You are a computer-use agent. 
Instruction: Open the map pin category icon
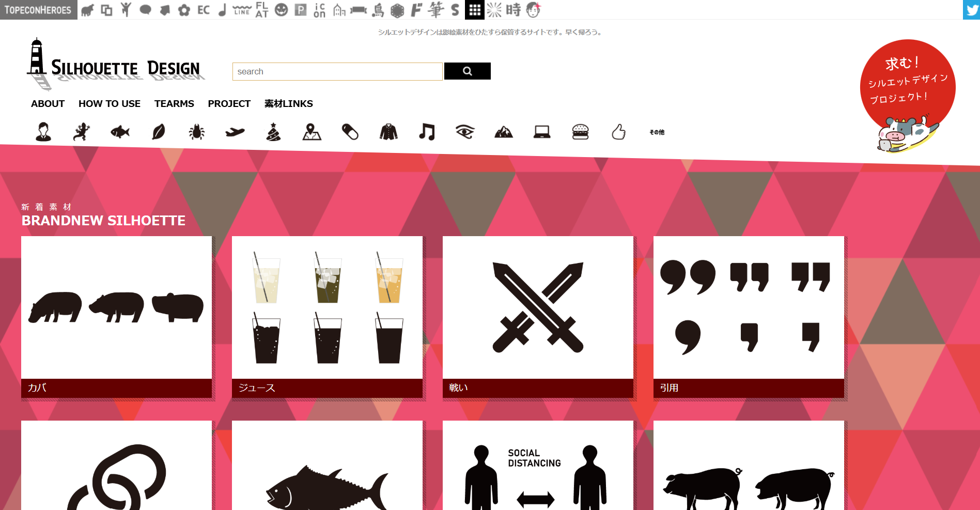(x=312, y=132)
